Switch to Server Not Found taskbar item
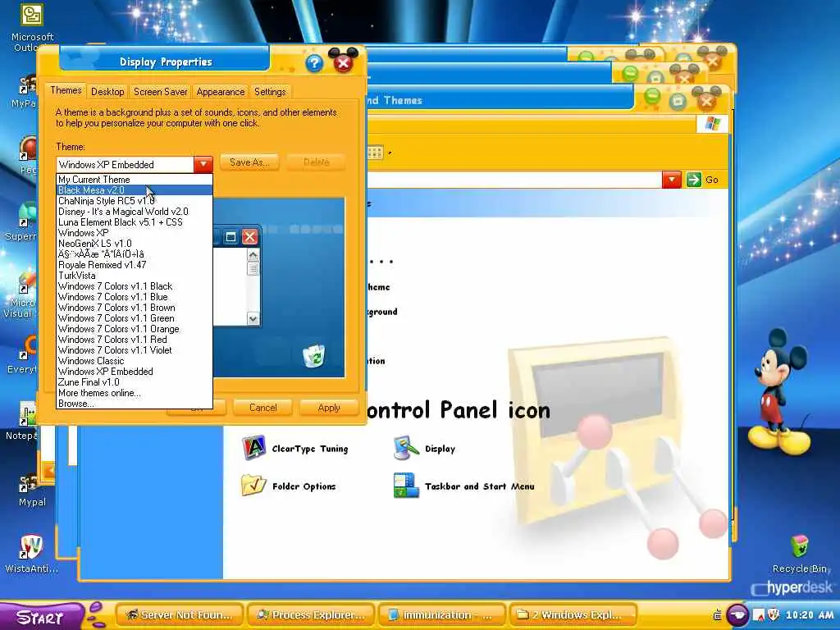The image size is (840, 630). click(179, 614)
